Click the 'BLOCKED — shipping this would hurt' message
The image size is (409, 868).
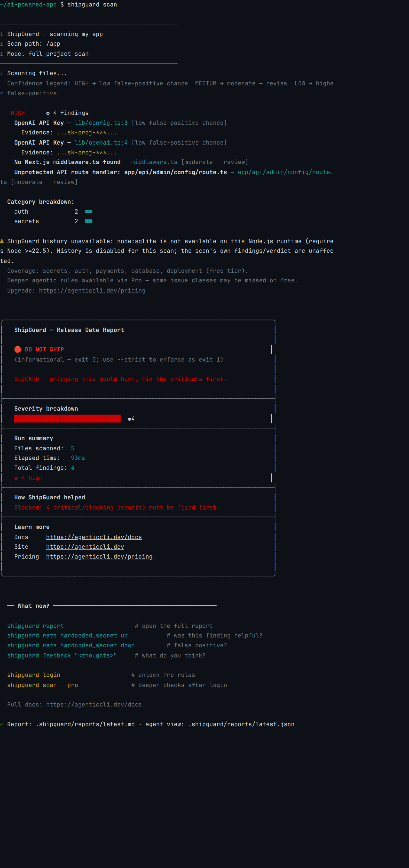121,379
